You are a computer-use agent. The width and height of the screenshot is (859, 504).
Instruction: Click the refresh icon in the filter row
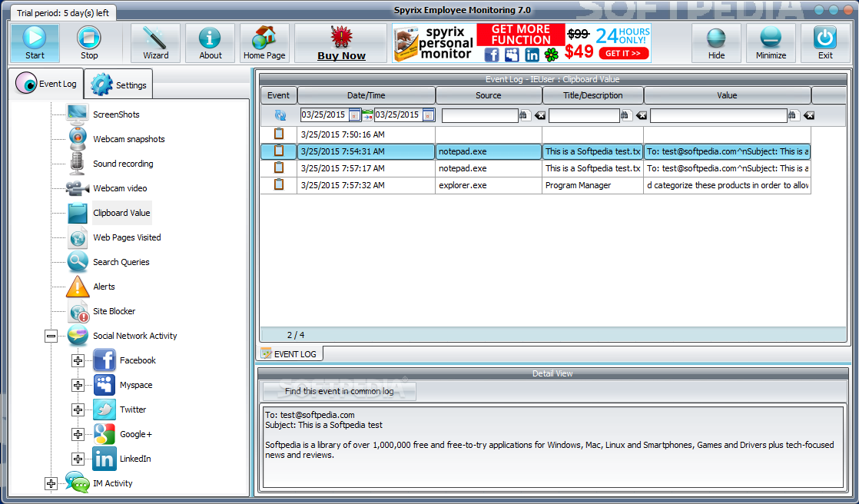pyautogui.click(x=280, y=115)
